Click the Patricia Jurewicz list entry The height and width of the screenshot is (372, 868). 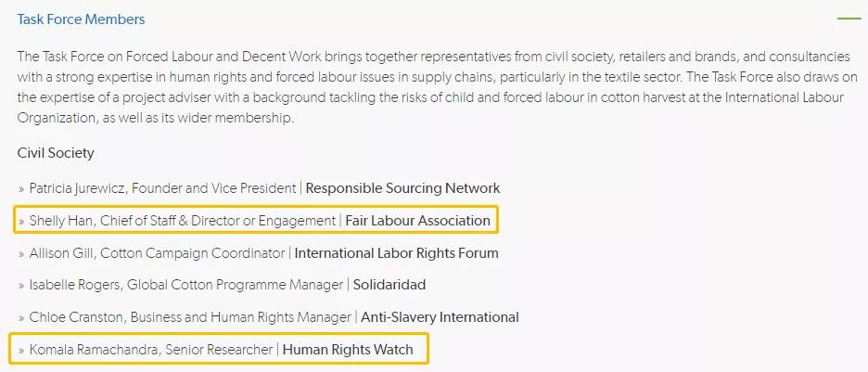[x=259, y=188]
